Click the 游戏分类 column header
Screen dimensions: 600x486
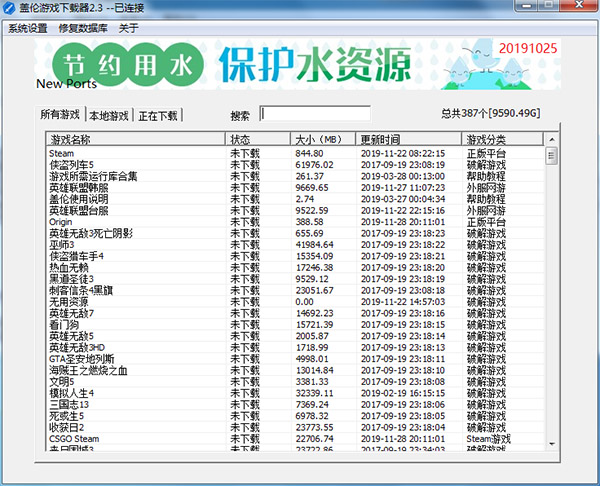tap(502, 139)
